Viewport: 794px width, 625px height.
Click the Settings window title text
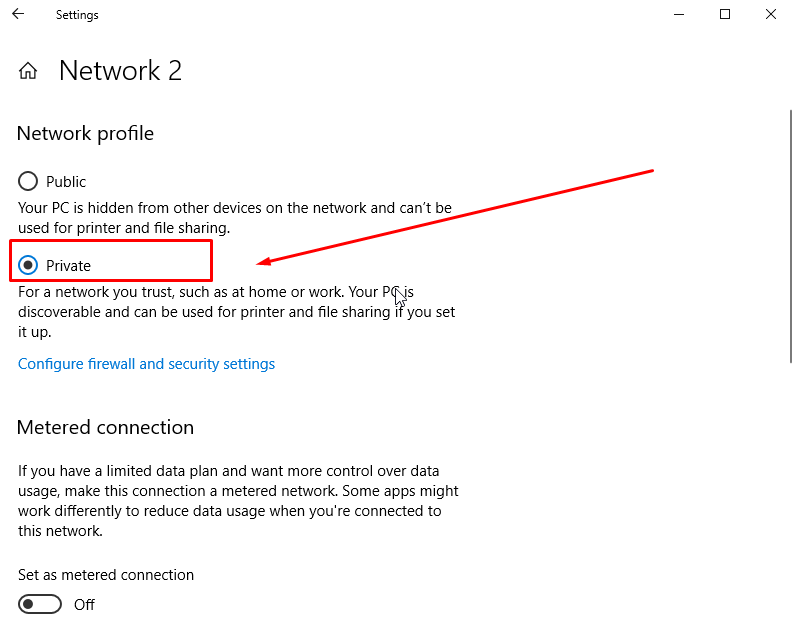pos(77,15)
